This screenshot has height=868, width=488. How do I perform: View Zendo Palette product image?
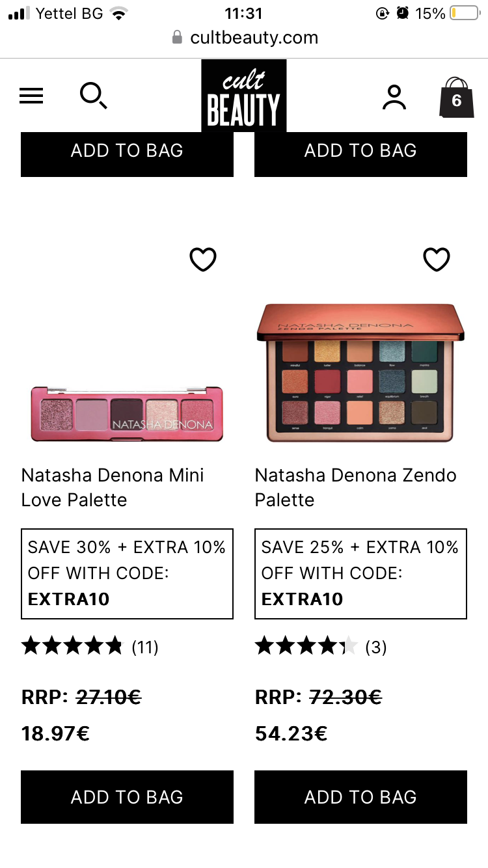tap(360, 373)
